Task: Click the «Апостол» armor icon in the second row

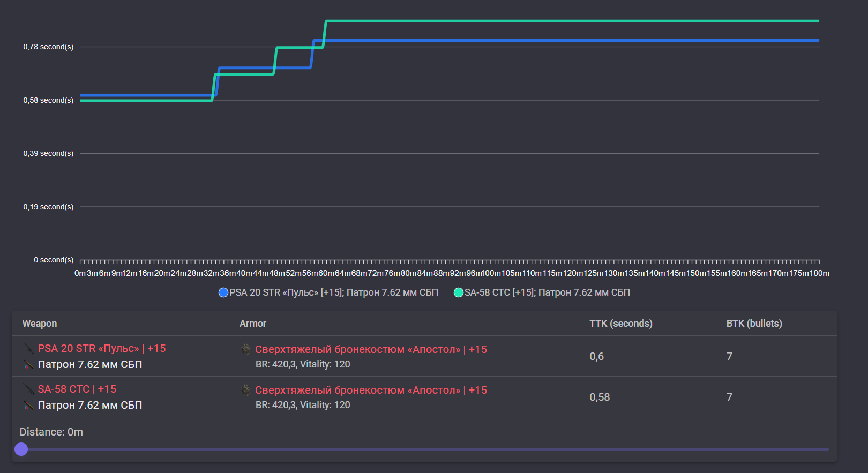Action: tap(246, 390)
